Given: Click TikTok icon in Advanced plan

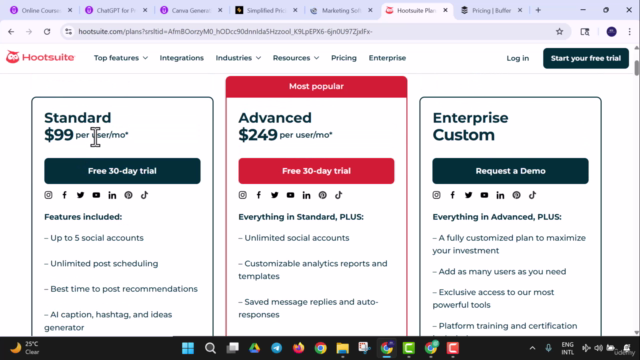Looking at the screenshot, I should click(339, 195).
